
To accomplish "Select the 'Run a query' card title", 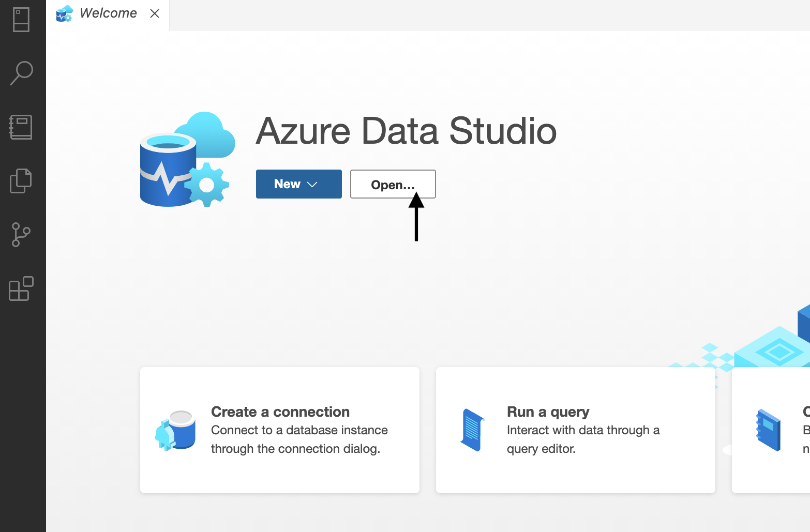I will tap(548, 412).
